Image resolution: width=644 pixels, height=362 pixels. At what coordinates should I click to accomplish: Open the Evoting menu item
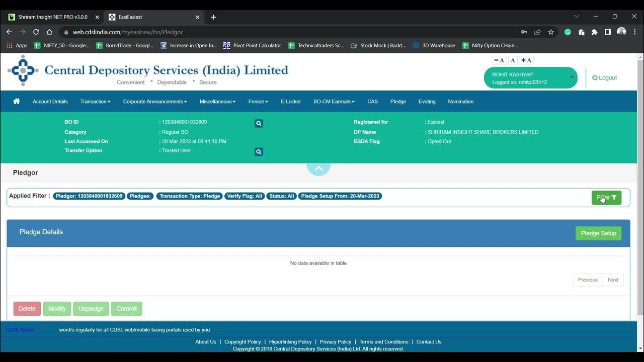[x=427, y=102]
